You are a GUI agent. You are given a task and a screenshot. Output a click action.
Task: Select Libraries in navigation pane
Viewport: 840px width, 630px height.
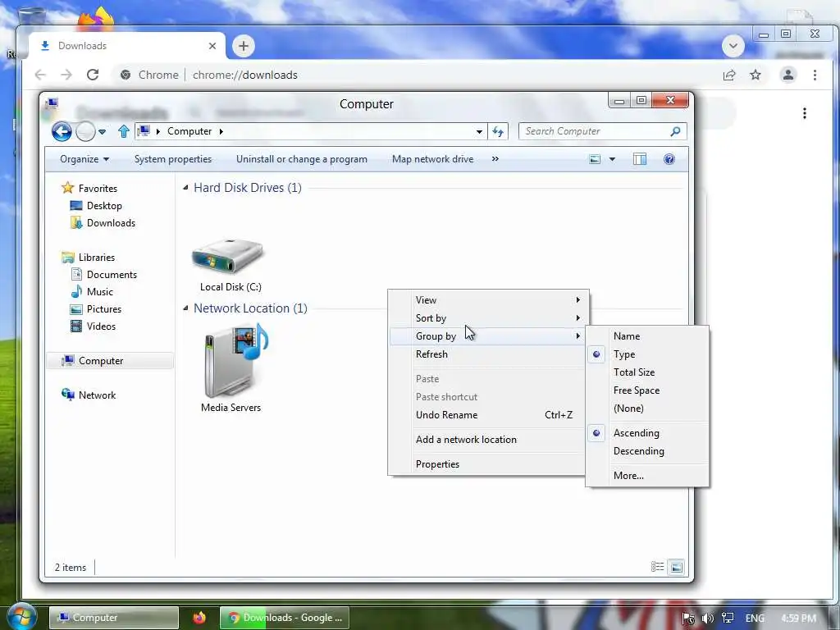coord(97,257)
